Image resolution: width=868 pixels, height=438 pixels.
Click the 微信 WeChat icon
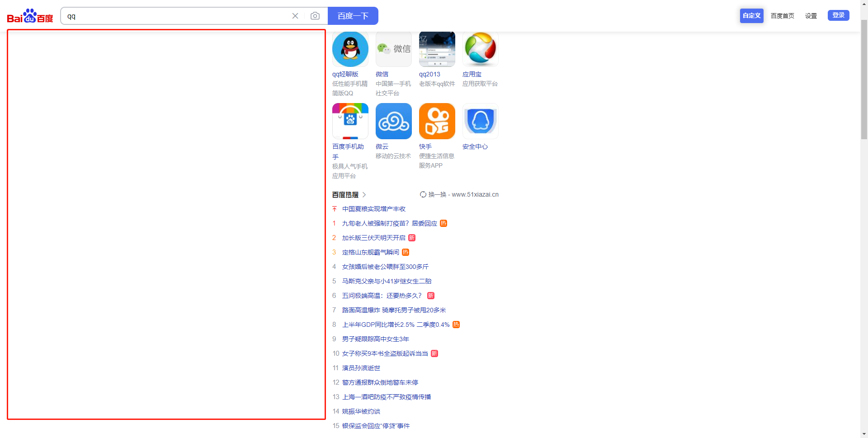tap(393, 49)
